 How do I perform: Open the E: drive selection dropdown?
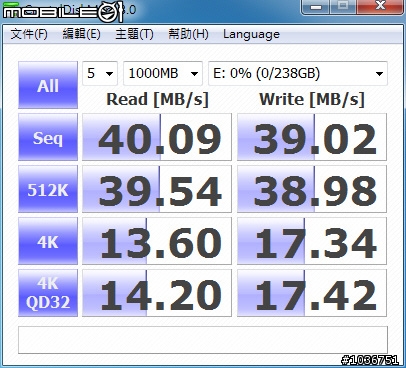(298, 73)
